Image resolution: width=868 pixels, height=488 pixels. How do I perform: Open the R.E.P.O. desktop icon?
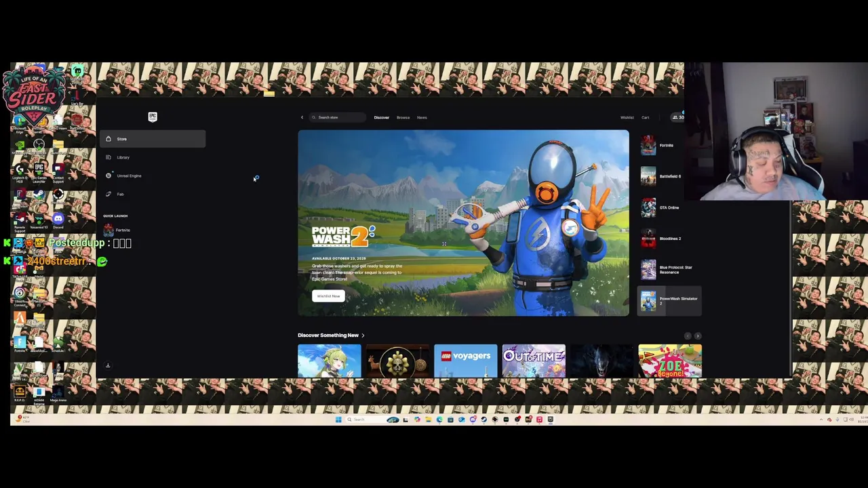tap(20, 394)
